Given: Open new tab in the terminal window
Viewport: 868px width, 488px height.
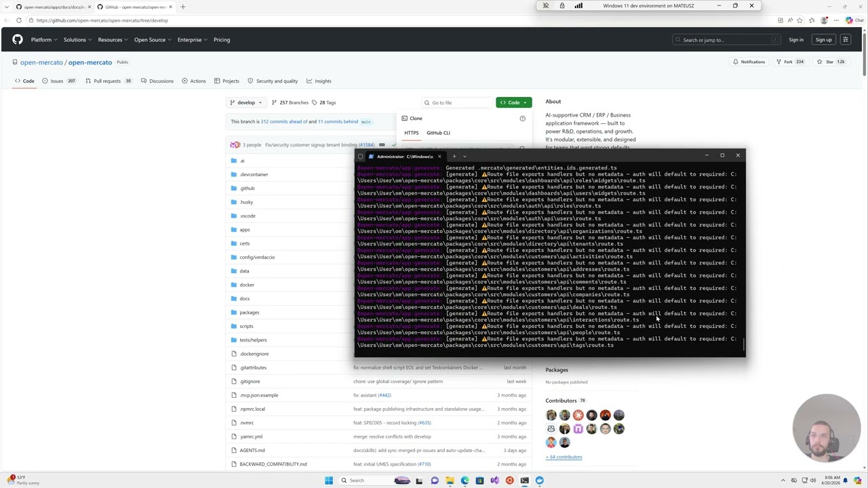Looking at the screenshot, I should tap(454, 157).
